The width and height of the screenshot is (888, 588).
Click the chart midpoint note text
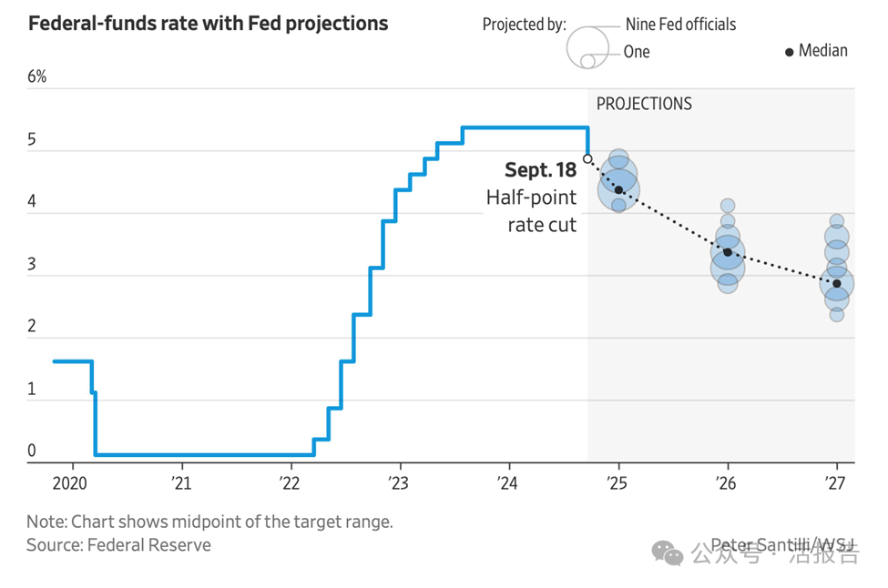[x=209, y=522]
